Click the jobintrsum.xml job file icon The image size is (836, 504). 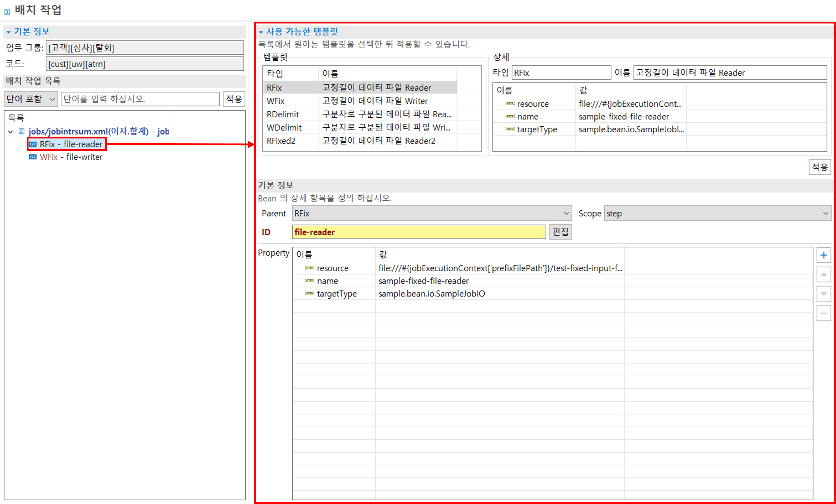coord(22,131)
